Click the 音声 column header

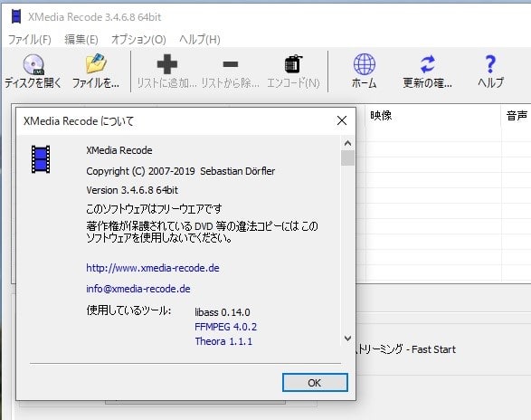517,116
